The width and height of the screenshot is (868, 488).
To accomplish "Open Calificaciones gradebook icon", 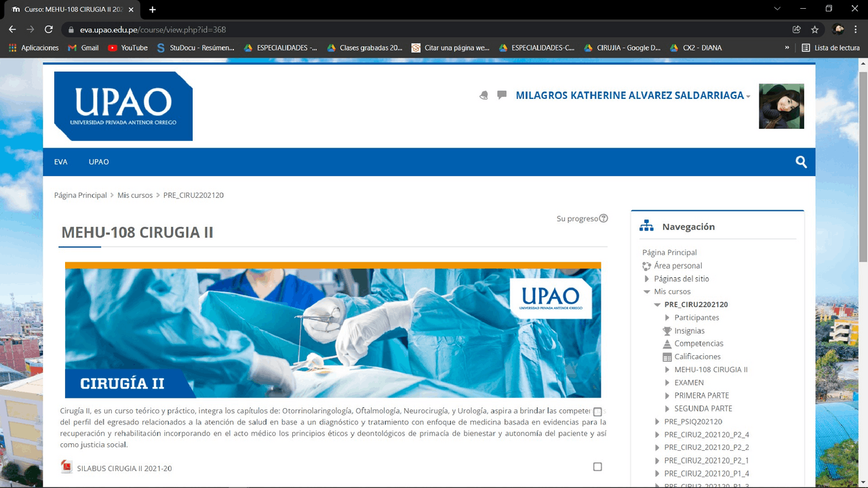I will (667, 357).
